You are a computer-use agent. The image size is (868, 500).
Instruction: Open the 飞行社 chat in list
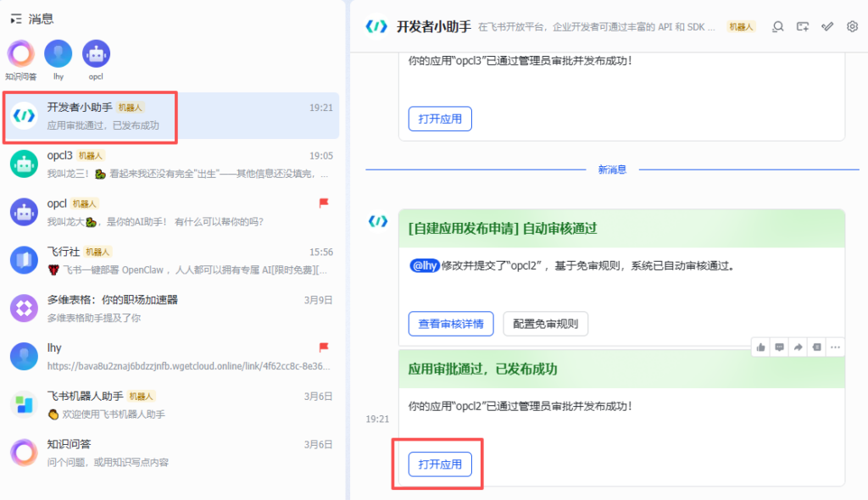coord(170,259)
